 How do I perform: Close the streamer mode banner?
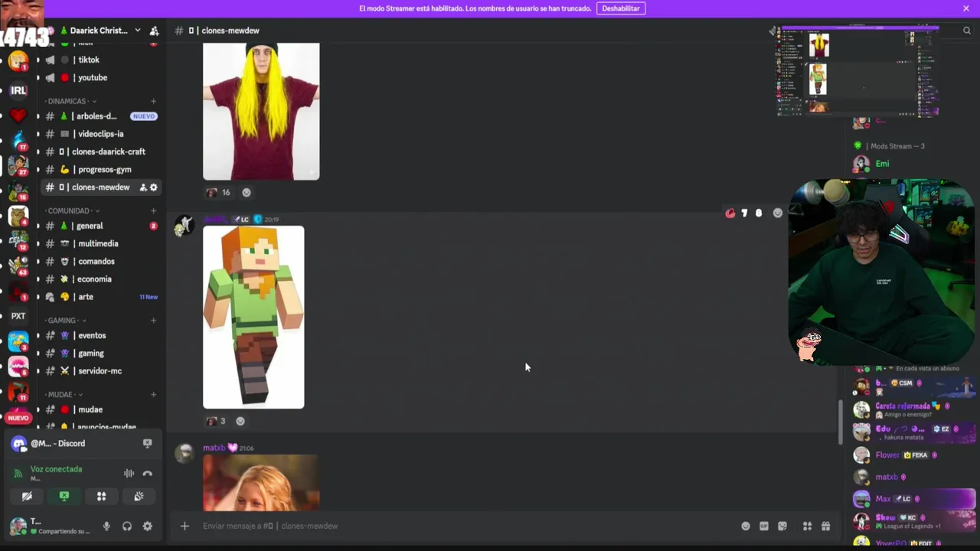966,8
